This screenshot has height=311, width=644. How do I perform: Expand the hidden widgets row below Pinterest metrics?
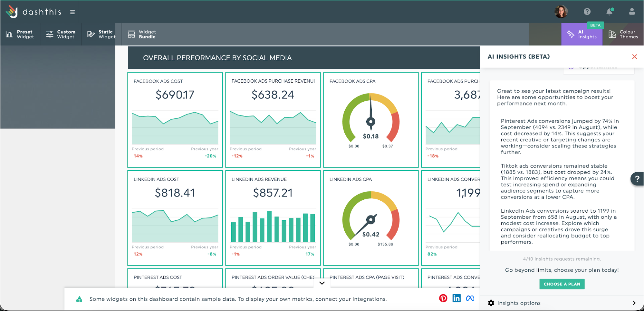(322, 283)
